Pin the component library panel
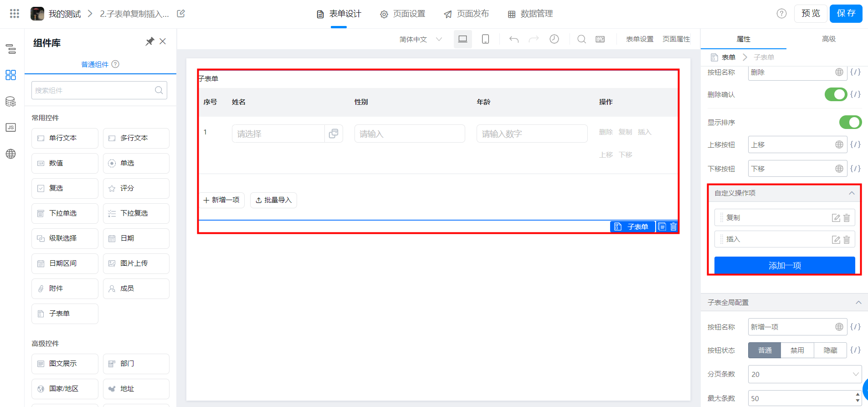Viewport: 868px width, 407px height. [149, 41]
